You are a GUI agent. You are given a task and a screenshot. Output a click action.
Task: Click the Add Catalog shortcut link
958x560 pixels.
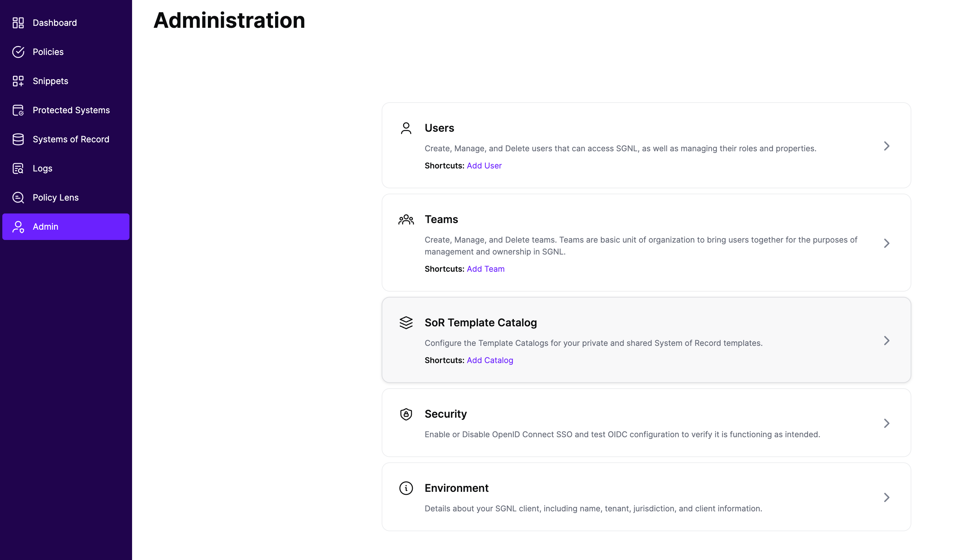coord(490,360)
